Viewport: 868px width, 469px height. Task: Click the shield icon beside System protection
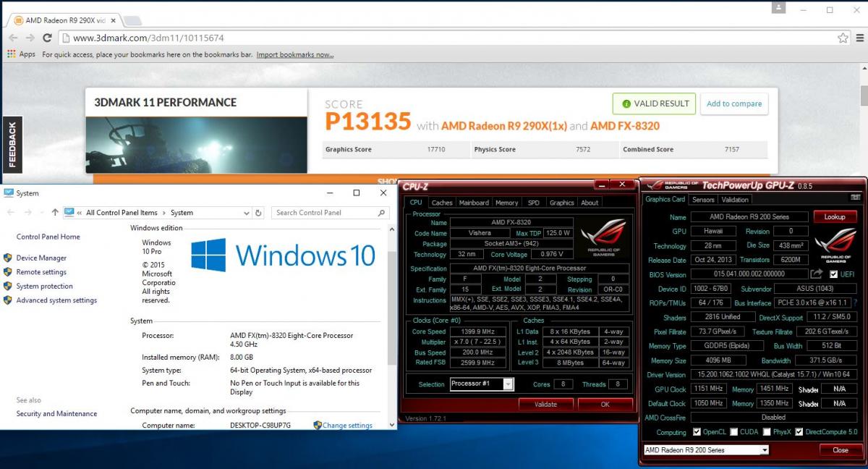coord(8,286)
